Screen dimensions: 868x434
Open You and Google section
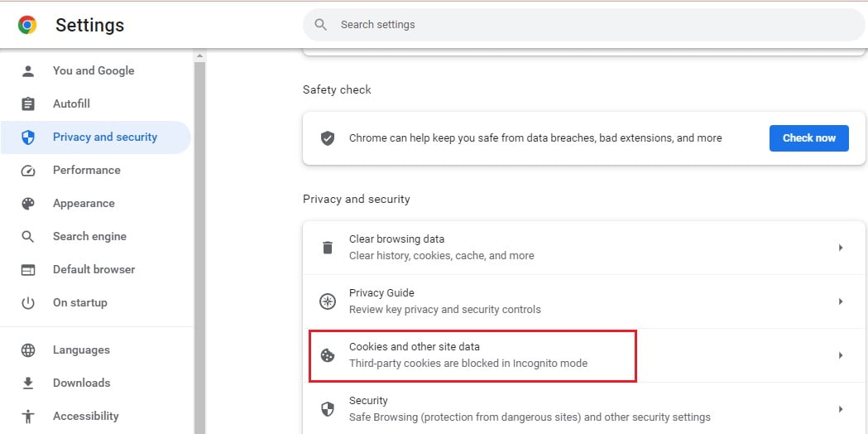point(93,70)
